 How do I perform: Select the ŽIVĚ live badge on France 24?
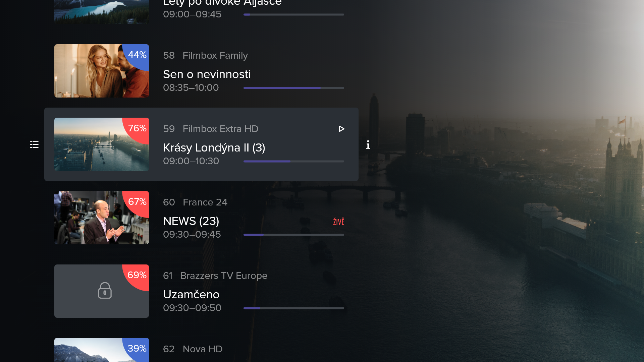click(x=338, y=222)
